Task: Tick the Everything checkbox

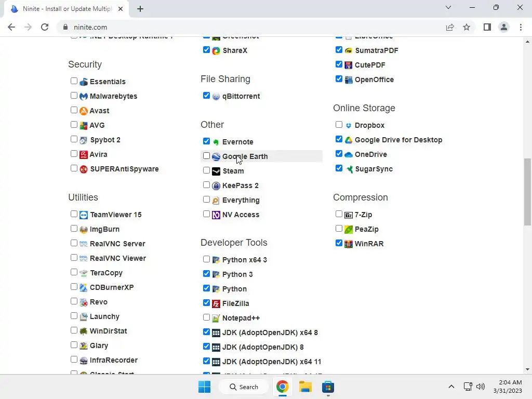Action: (x=206, y=199)
